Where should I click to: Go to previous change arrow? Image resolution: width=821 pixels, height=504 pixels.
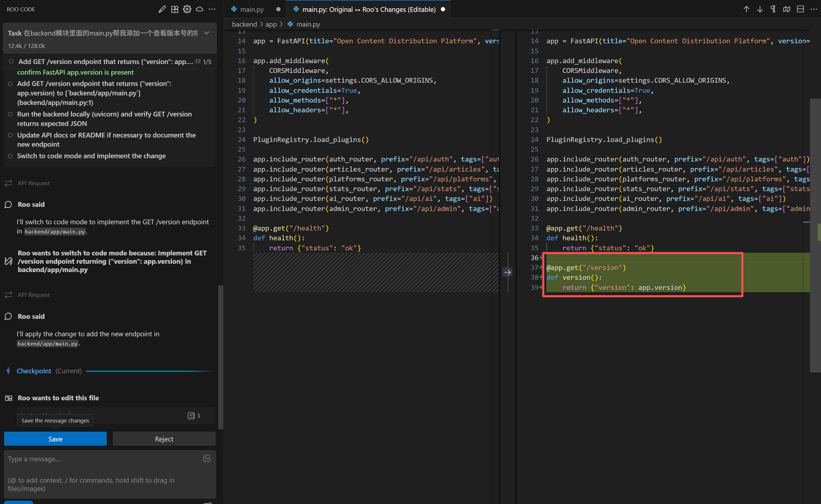(x=746, y=9)
